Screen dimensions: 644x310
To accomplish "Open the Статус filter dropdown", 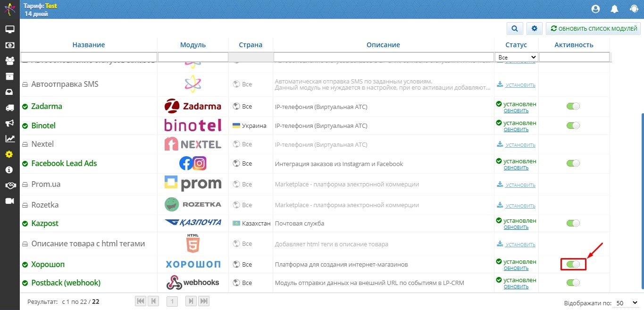I will click(x=517, y=57).
